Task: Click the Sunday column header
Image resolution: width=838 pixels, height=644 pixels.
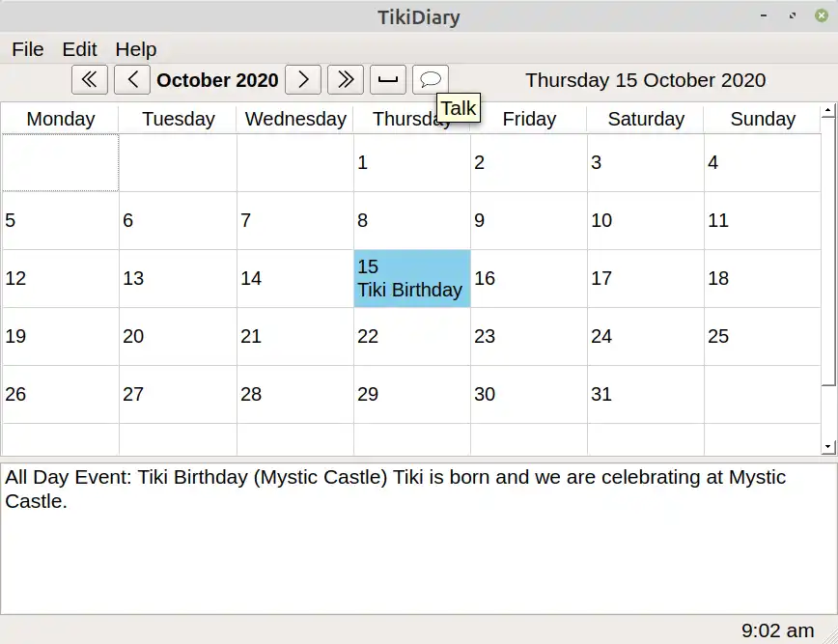Action: coord(763,120)
